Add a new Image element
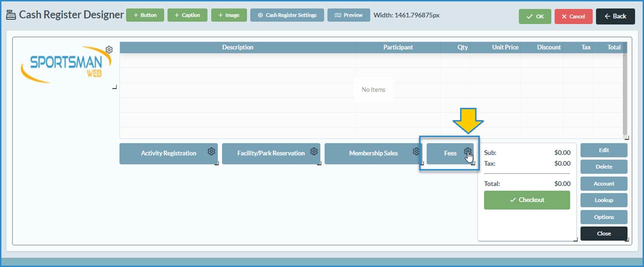This screenshot has height=267, width=644. click(228, 15)
